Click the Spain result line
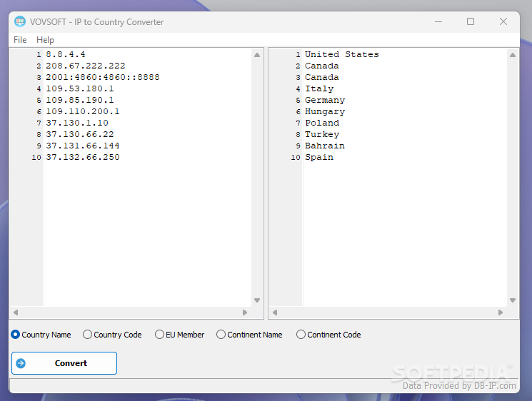 [x=319, y=157]
